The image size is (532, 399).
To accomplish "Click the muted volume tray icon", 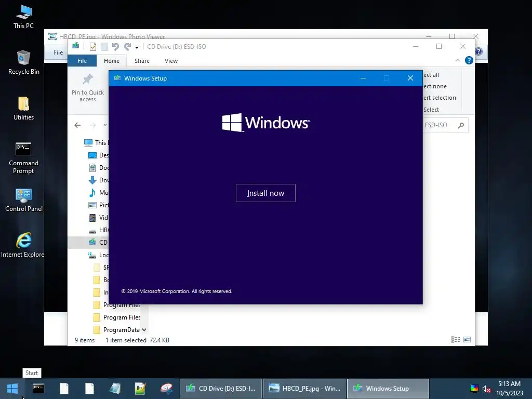I will (x=486, y=389).
